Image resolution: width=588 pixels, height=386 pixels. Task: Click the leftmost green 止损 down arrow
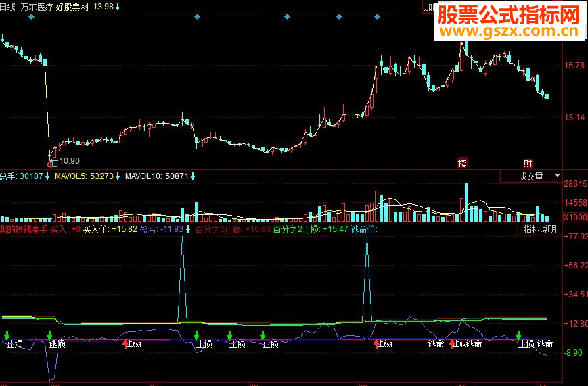coord(7,335)
